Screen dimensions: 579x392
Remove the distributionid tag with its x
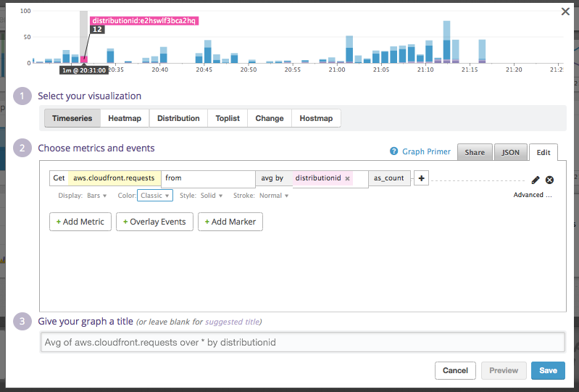click(x=347, y=178)
